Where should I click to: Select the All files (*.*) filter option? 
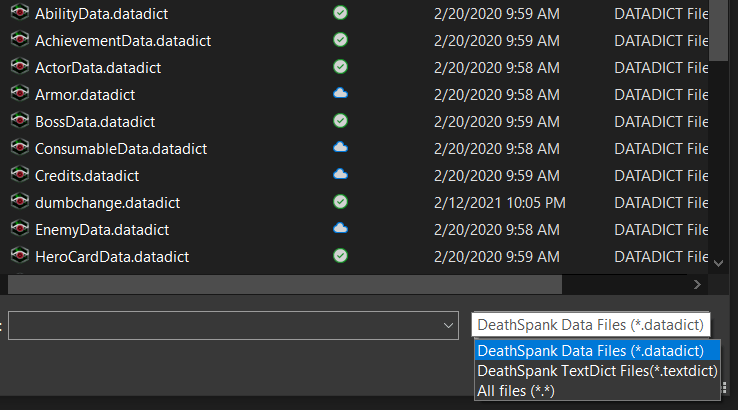[515, 390]
